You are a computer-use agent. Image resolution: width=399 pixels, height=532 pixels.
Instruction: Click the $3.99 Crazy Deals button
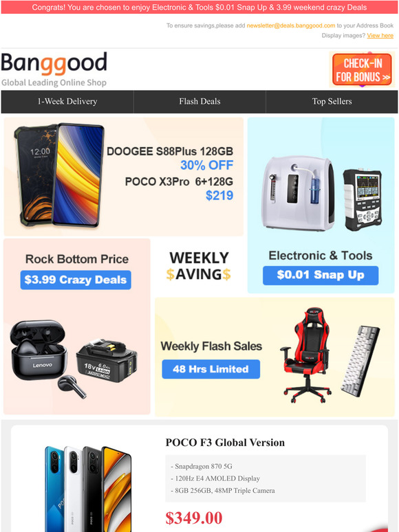[76, 280]
